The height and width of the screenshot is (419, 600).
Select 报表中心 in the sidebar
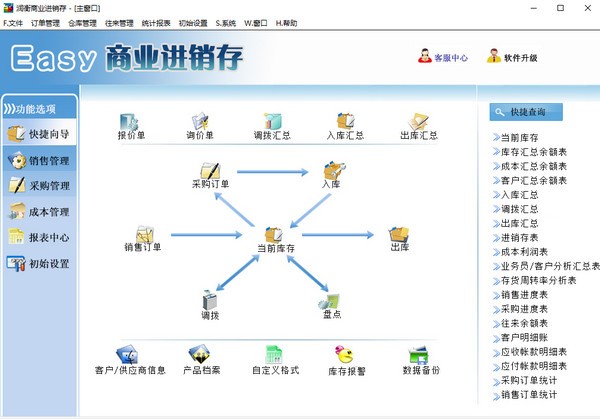click(39, 237)
